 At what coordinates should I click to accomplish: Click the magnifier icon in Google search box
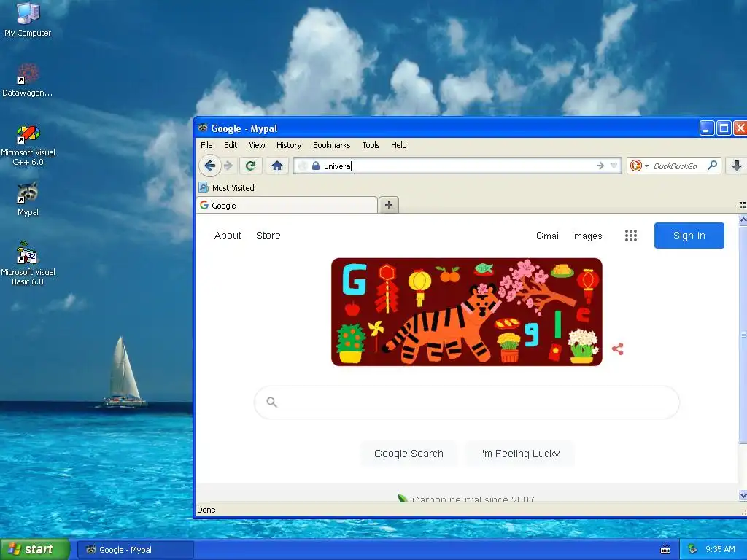[272, 402]
